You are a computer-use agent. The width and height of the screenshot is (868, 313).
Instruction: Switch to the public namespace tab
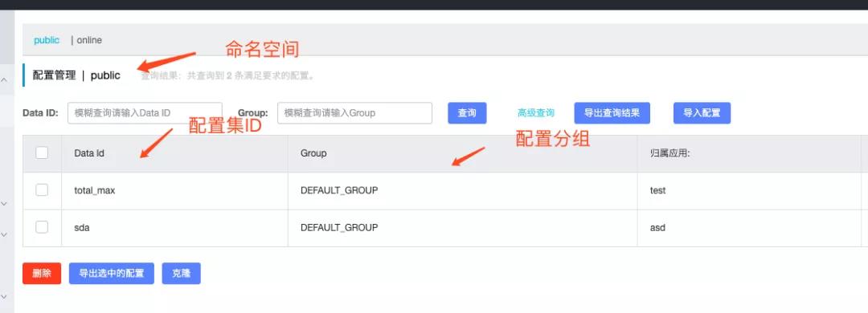point(47,40)
